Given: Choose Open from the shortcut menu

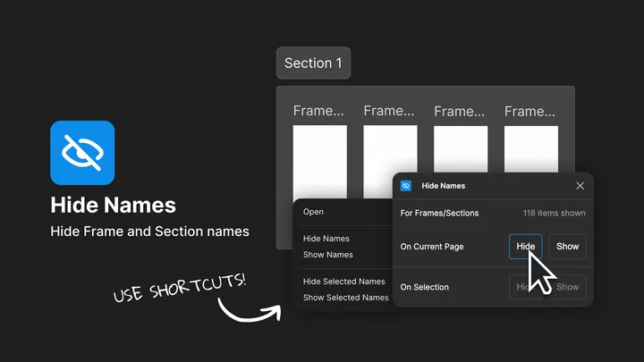Looking at the screenshot, I should click(313, 212).
